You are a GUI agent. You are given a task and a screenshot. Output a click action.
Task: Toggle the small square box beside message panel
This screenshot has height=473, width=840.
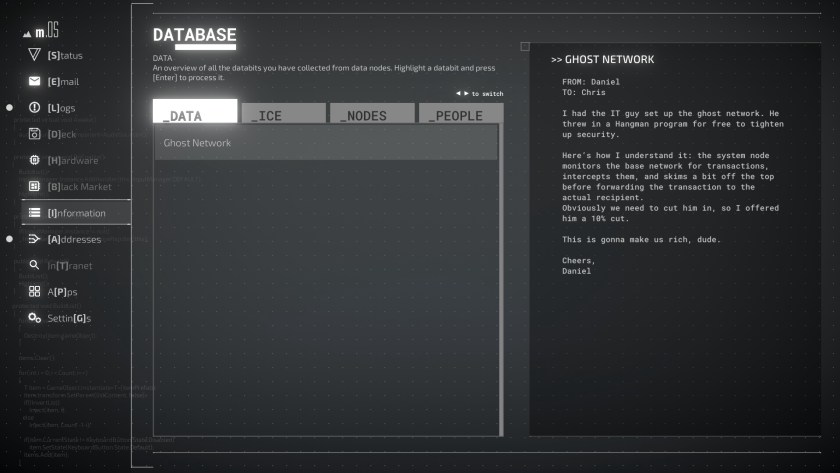(x=525, y=47)
